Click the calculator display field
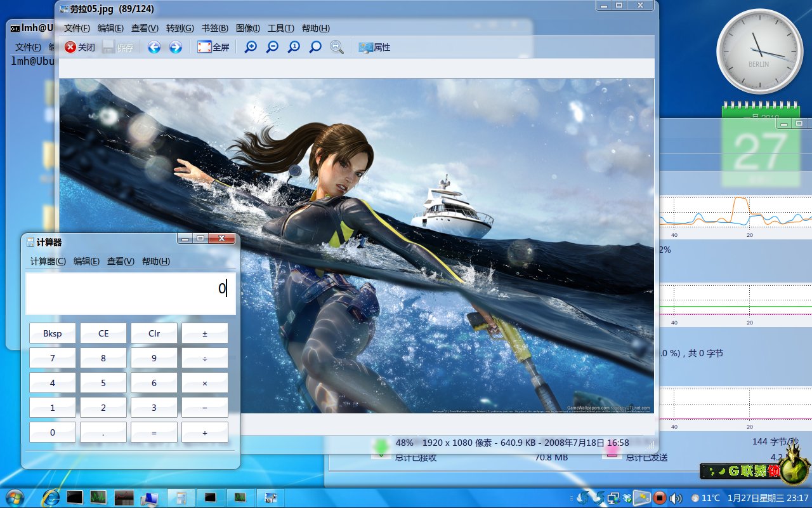This screenshot has height=508, width=812. coord(131,293)
